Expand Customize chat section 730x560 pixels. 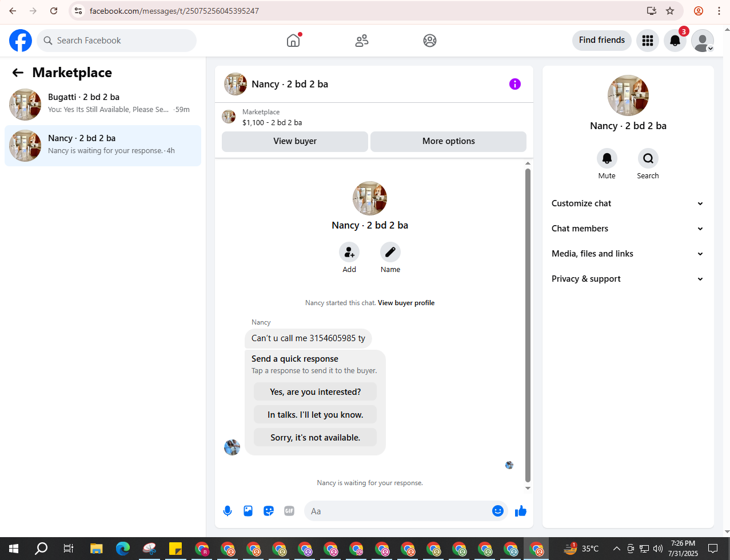pos(627,203)
